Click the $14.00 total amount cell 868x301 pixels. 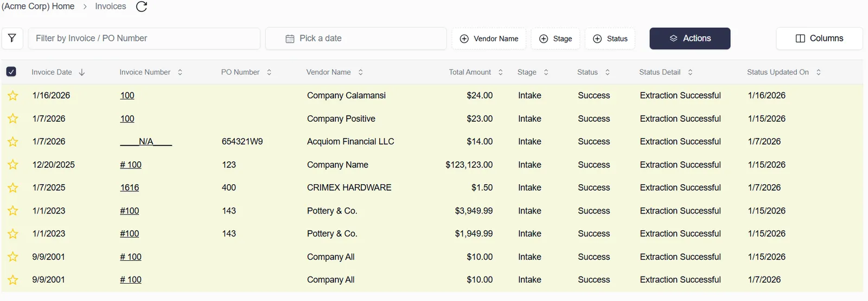tap(480, 142)
